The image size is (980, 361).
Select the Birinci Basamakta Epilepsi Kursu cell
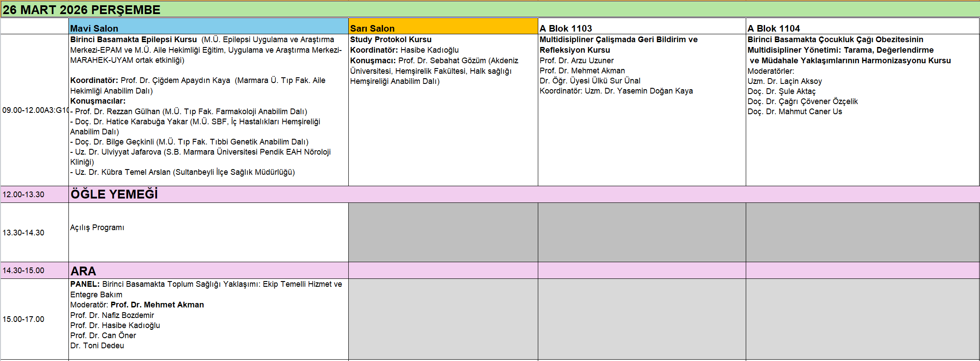coord(208,110)
